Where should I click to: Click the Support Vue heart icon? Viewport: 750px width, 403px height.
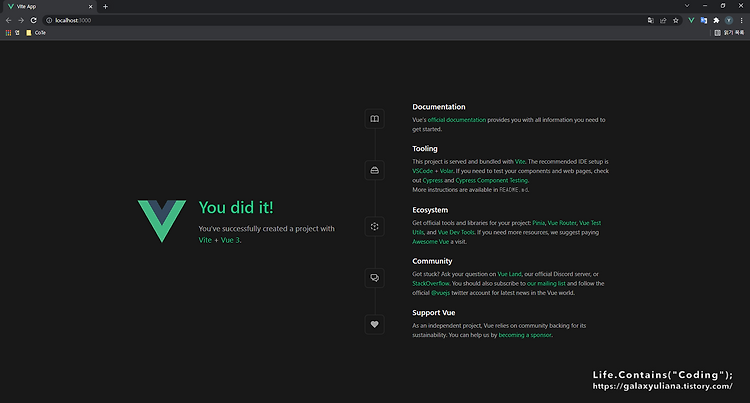tap(375, 325)
